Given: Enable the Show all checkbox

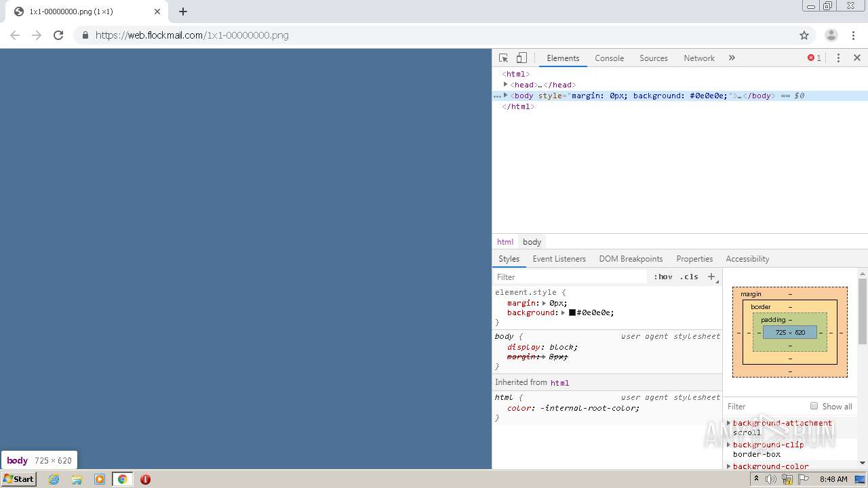Looking at the screenshot, I should click(814, 406).
